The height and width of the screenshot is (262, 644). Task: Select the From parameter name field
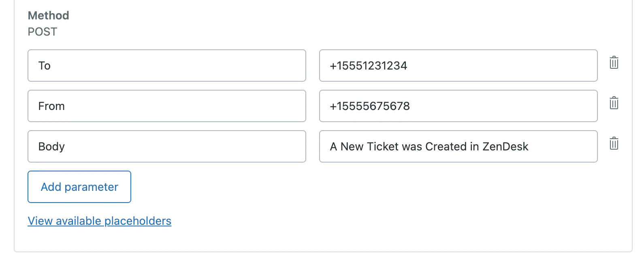[166, 106]
